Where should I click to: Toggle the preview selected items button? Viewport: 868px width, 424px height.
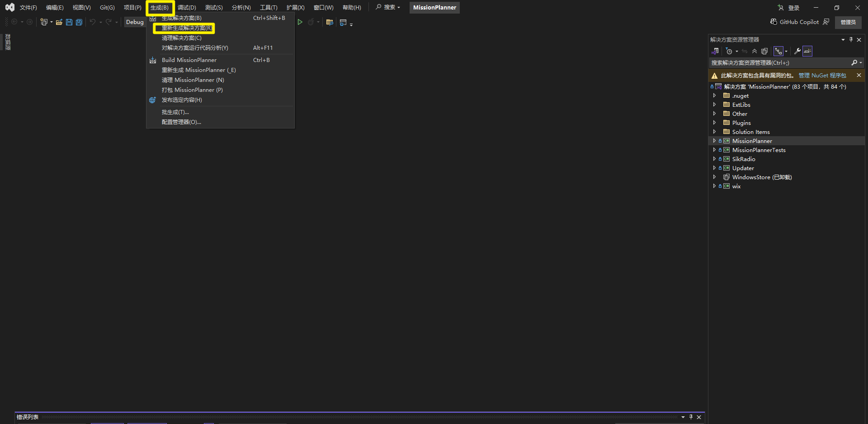808,51
